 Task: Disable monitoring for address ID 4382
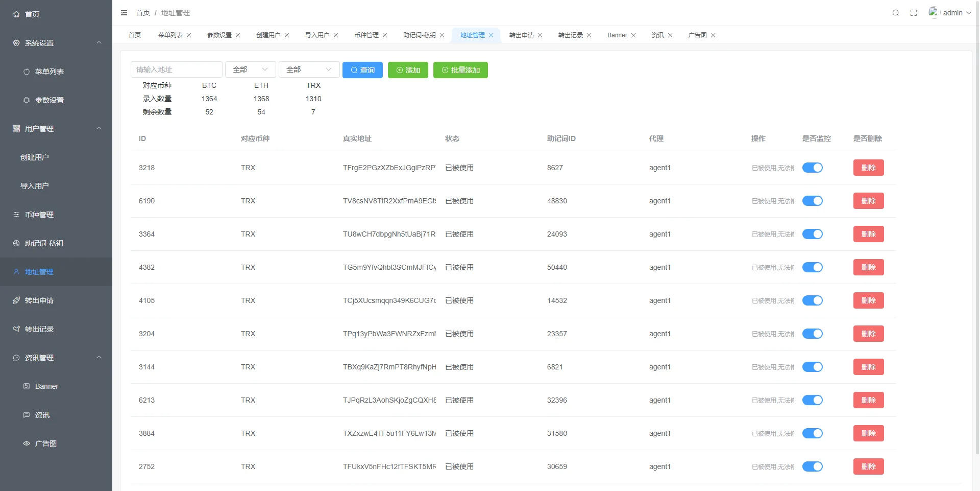click(x=812, y=267)
